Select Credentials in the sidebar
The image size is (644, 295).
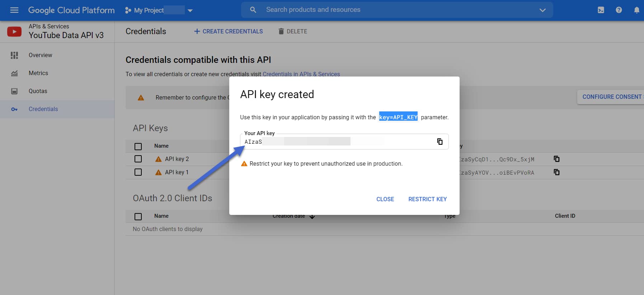point(43,109)
